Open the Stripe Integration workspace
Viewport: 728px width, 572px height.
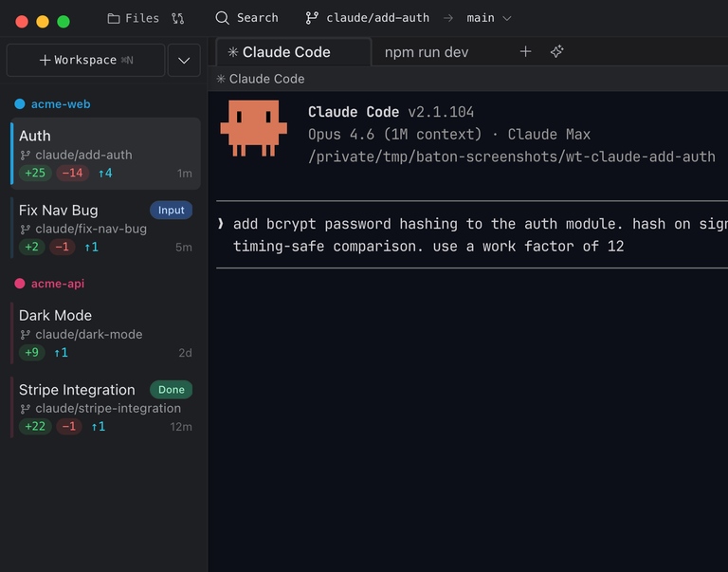106,407
